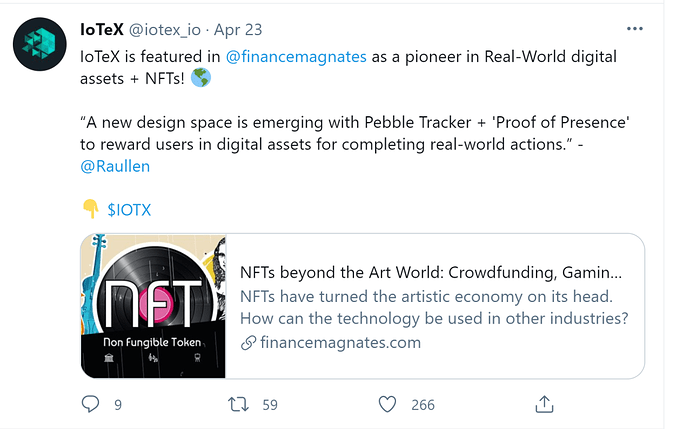
Task: Click the reply count 9
Action: tap(118, 405)
